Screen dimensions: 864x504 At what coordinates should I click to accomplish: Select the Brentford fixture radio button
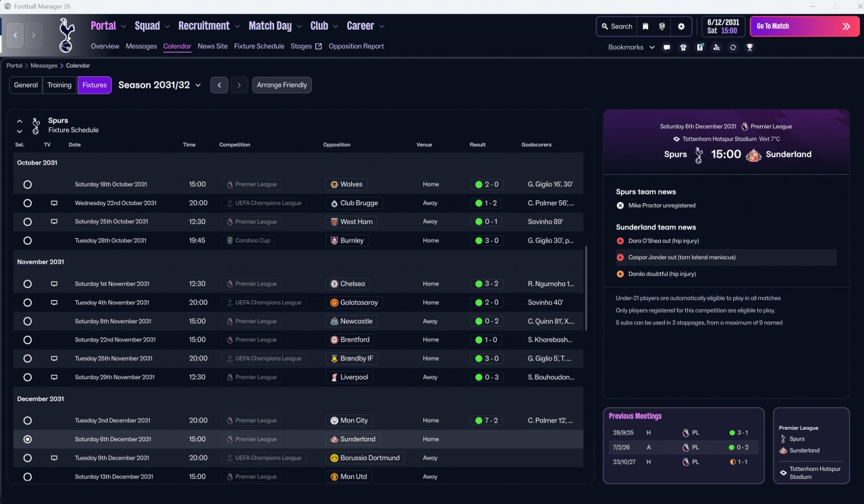click(27, 340)
